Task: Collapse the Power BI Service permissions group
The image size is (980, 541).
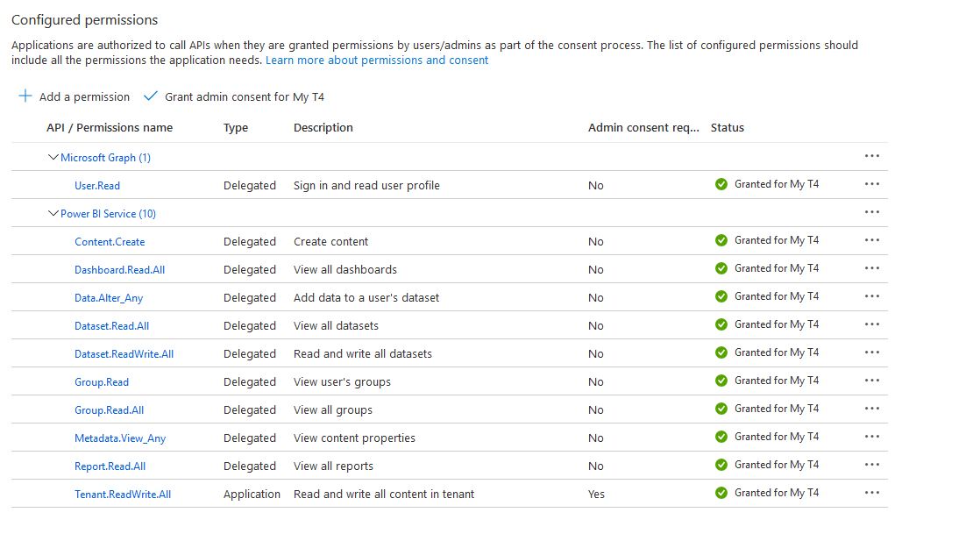Action: [53, 213]
